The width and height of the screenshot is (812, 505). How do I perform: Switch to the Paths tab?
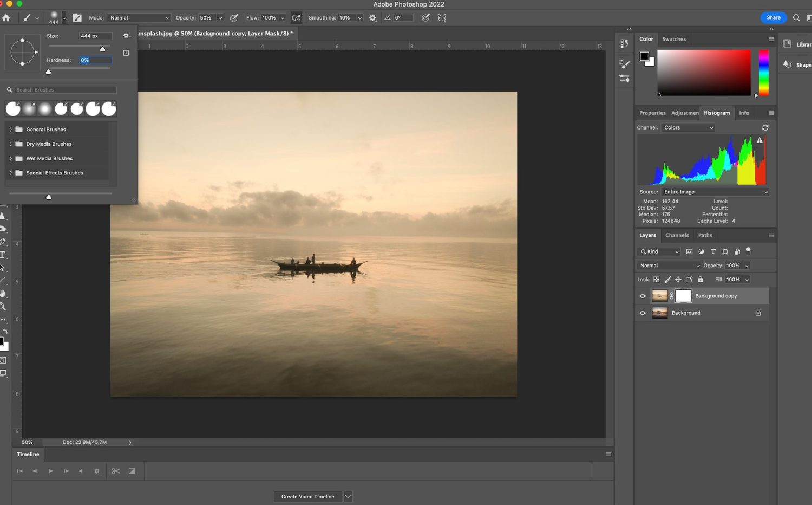705,235
